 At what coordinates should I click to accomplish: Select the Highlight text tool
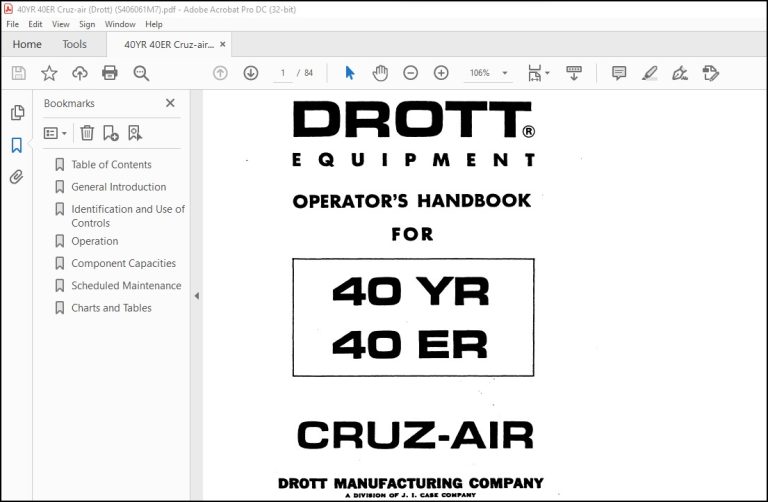click(649, 73)
